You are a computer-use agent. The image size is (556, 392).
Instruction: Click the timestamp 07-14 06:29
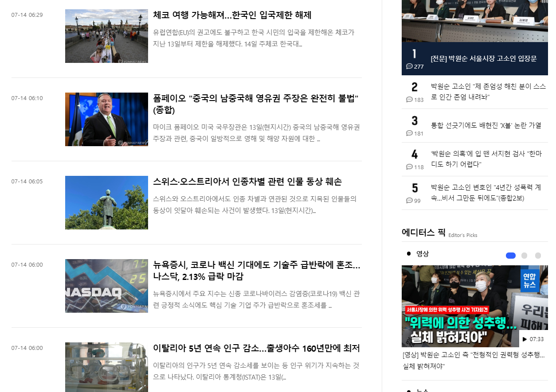[x=27, y=15]
